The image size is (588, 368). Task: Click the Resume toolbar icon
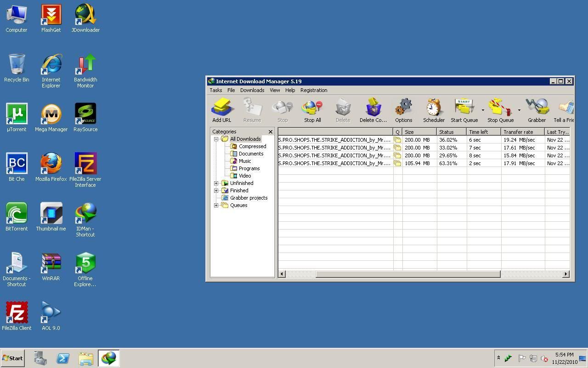point(252,110)
